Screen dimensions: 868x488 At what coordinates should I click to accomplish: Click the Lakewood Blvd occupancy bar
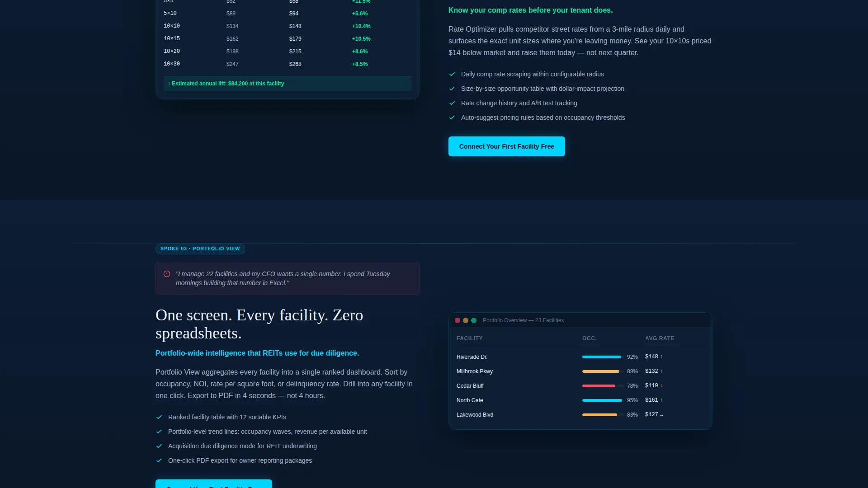pos(603,415)
